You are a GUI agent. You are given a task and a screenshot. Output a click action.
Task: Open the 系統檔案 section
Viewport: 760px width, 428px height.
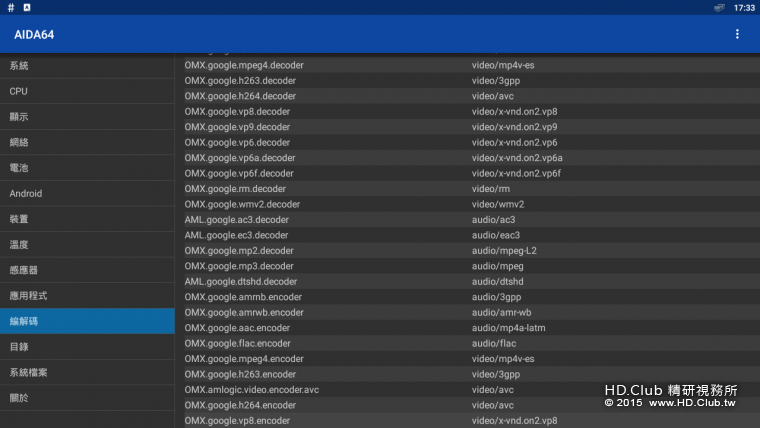87,372
